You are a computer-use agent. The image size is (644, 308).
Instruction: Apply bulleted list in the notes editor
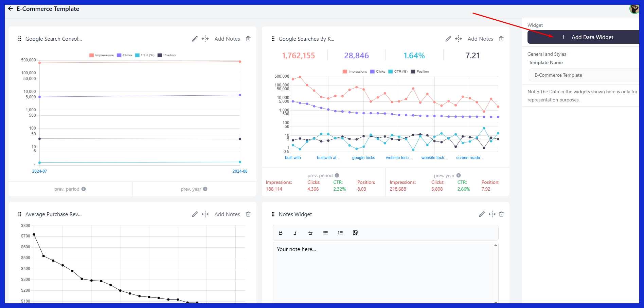[x=325, y=233]
